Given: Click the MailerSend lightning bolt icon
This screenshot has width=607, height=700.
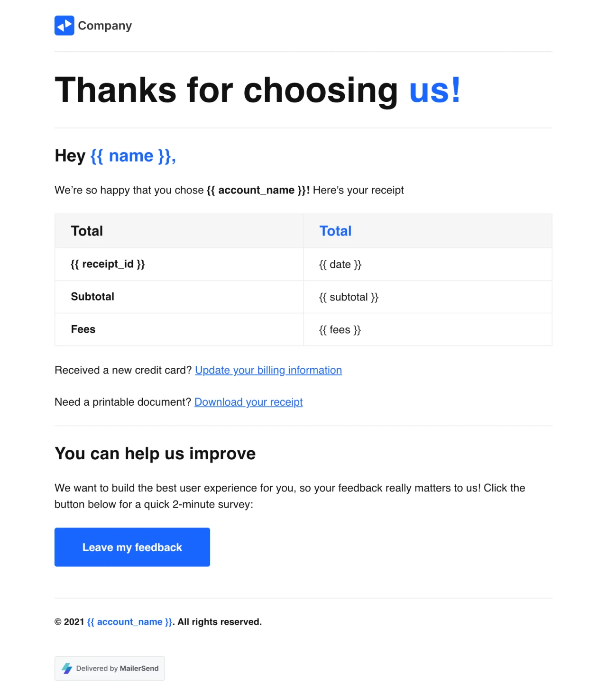Looking at the screenshot, I should [x=67, y=668].
